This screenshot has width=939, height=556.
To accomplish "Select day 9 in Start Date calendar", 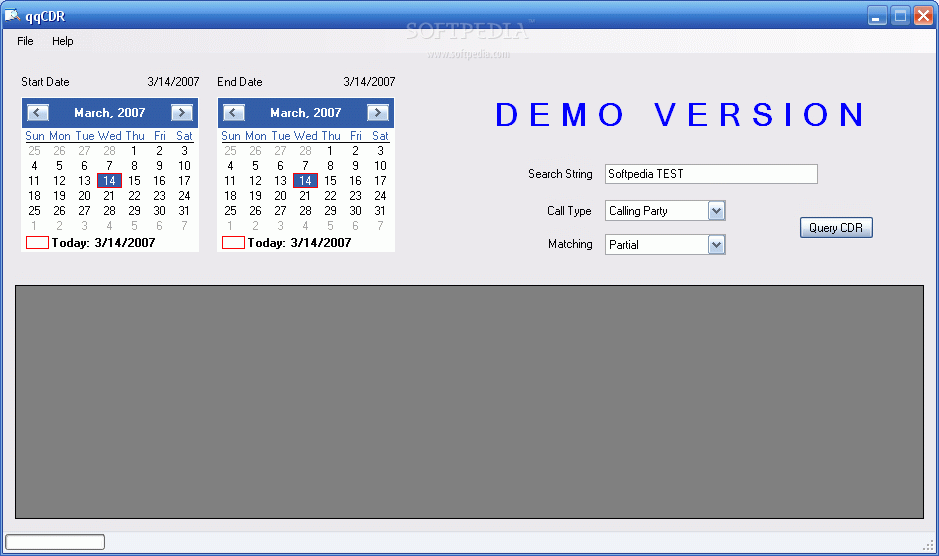I will 159,166.
